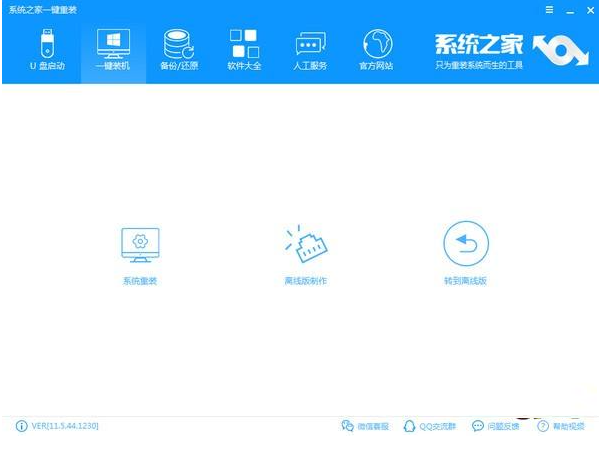Click the 离线版制作 offline maker icon
Viewport: 599px width, 454px height.
click(306, 244)
